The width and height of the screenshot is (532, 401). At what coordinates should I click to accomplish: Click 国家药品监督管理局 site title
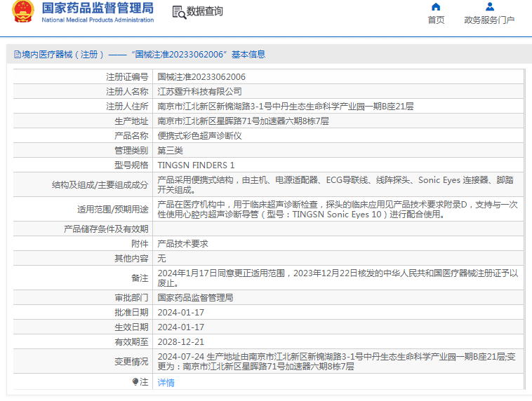pos(98,8)
